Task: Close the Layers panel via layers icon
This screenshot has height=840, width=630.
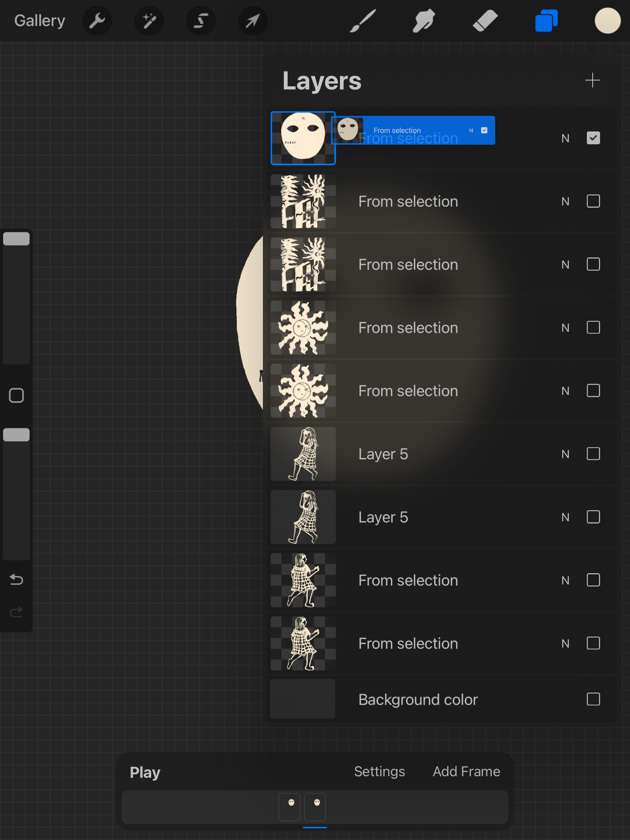Action: (546, 21)
